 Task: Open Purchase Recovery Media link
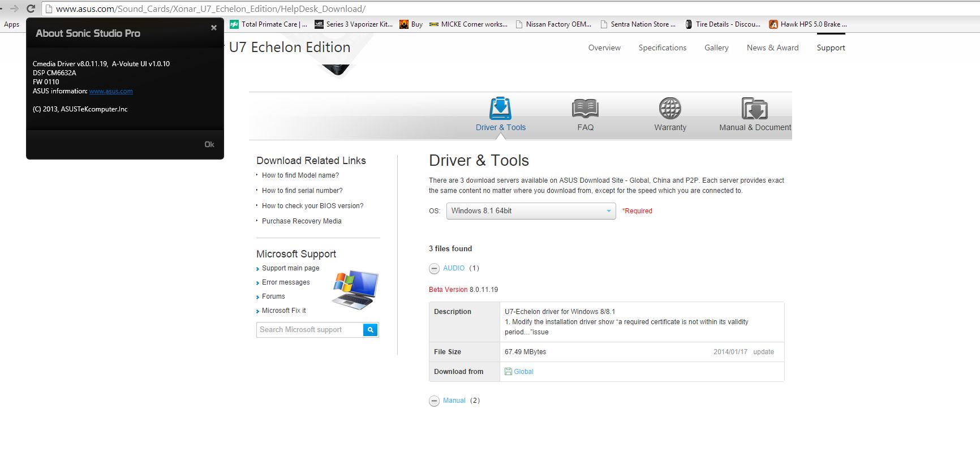(x=302, y=221)
